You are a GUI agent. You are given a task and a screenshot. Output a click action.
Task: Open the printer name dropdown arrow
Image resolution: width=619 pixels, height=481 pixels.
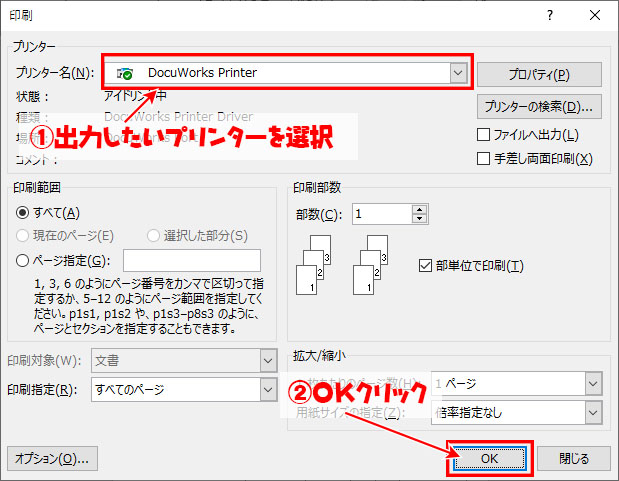[458, 73]
